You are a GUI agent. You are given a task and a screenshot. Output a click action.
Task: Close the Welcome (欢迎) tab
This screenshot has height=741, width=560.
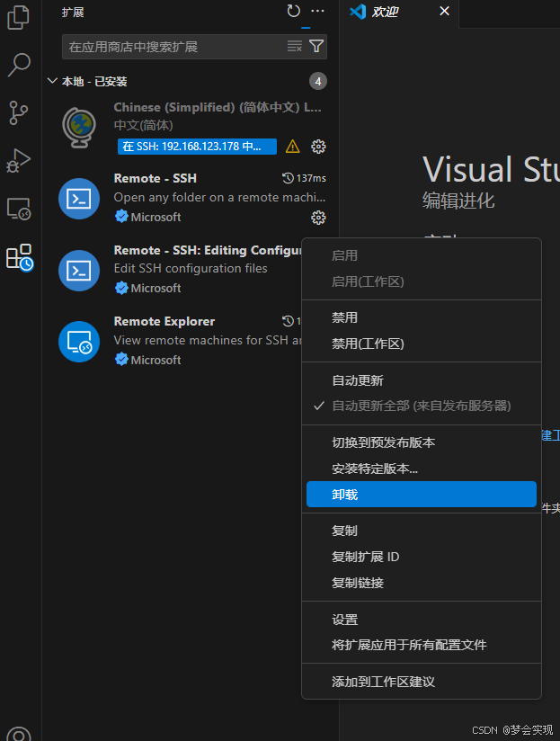444,11
